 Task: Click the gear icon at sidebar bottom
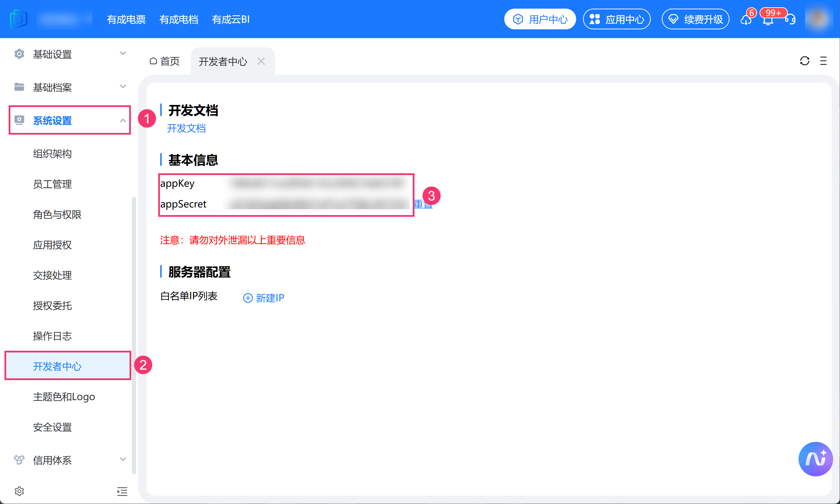click(19, 491)
